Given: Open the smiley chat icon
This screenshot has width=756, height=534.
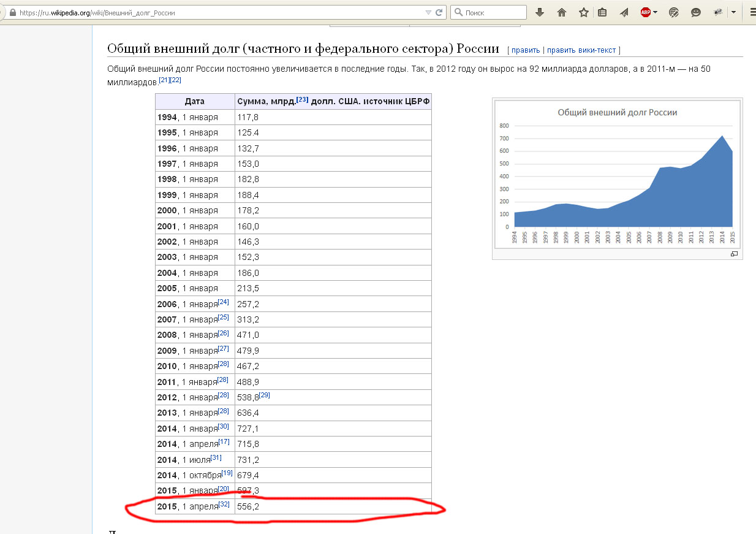Looking at the screenshot, I should coord(696,12).
